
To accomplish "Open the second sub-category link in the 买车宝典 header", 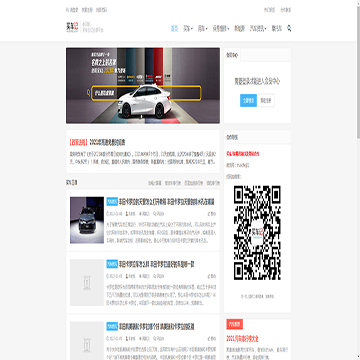I will coord(173,183).
